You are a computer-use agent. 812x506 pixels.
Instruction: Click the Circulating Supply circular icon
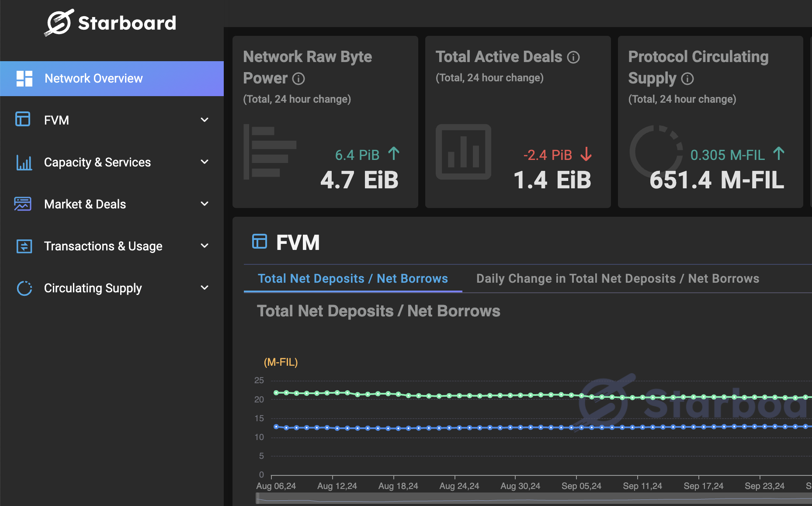tap(24, 288)
